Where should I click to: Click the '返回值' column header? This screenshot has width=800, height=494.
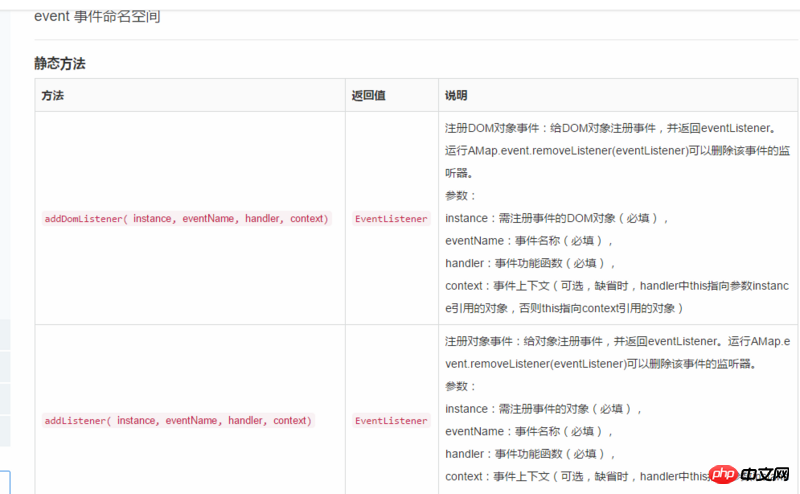tap(368, 95)
